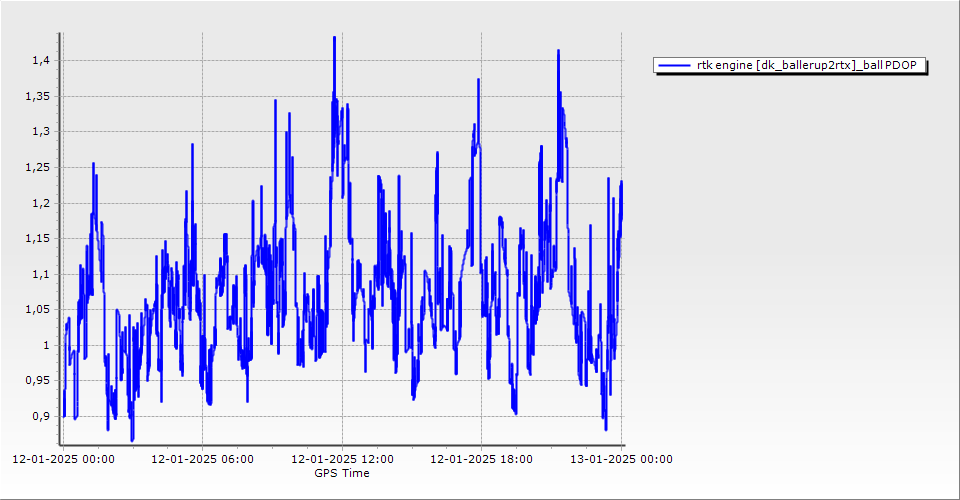The height and width of the screenshot is (500, 960).
Task: Click the blue line swatch in legend
Action: [674, 65]
